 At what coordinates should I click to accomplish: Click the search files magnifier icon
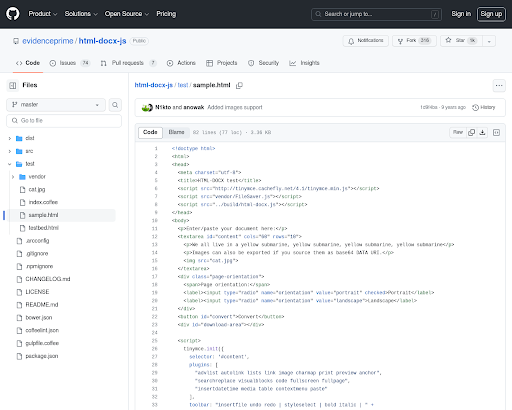pyautogui.click(x=115, y=105)
